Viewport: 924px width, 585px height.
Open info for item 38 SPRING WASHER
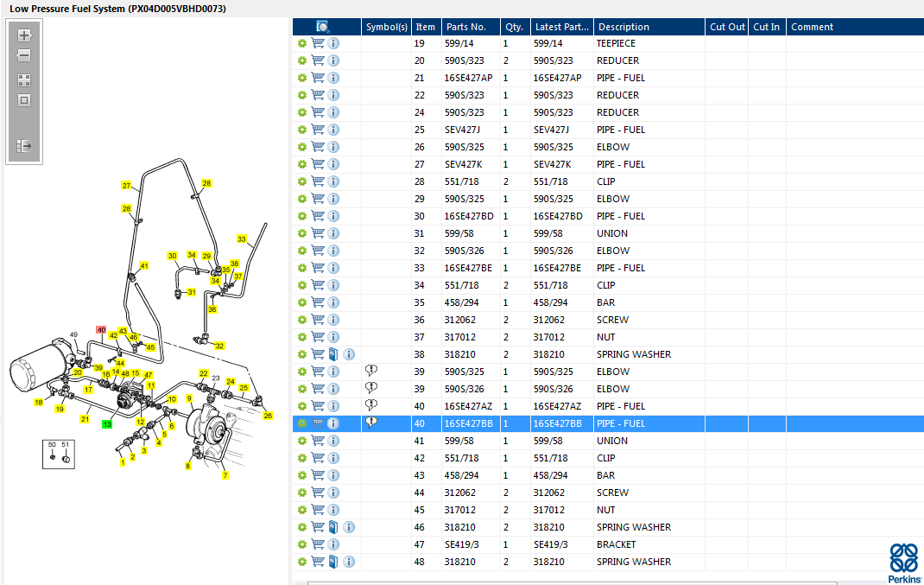point(349,354)
